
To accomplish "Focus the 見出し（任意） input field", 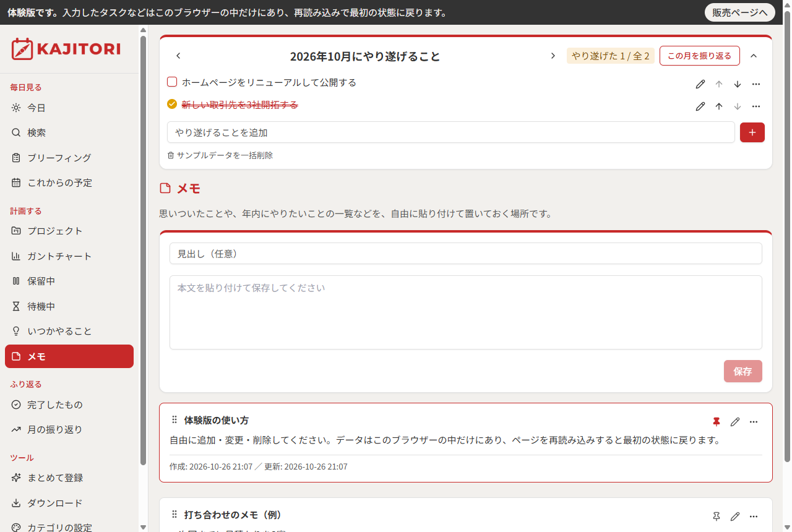I will click(x=466, y=254).
